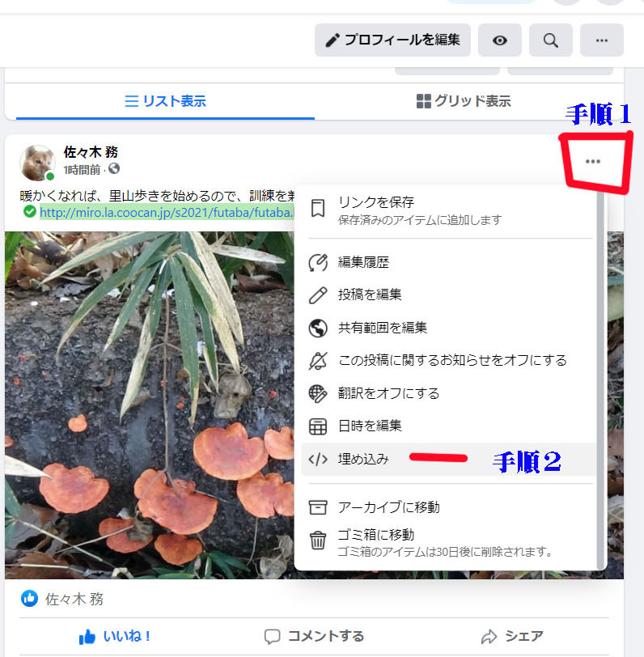
Task: Click the pencil icon for Edit post
Action: coord(318,295)
